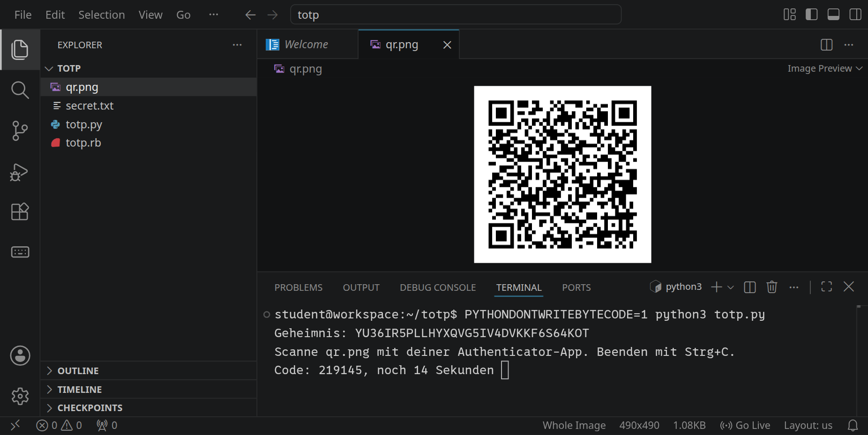868x435 pixels.
Task: Collapse the TOTP folder
Action: click(x=149, y=68)
